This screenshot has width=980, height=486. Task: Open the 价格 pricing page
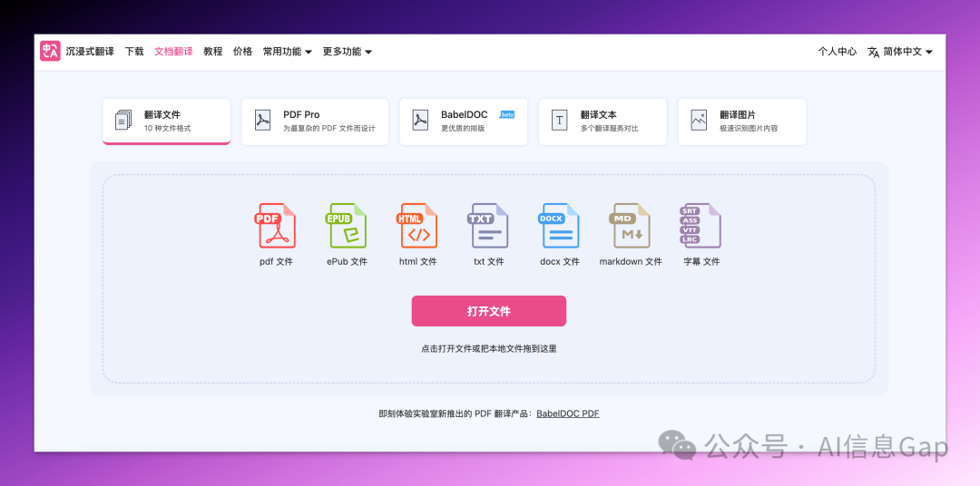(x=242, y=52)
